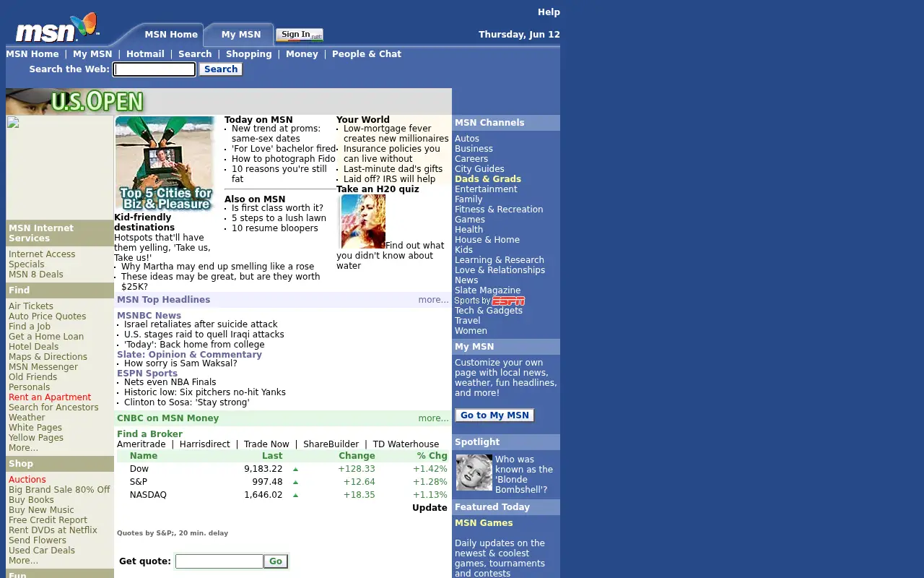Open Slate Magazine channel link
Viewport: 924px width, 578px height.
click(x=487, y=290)
